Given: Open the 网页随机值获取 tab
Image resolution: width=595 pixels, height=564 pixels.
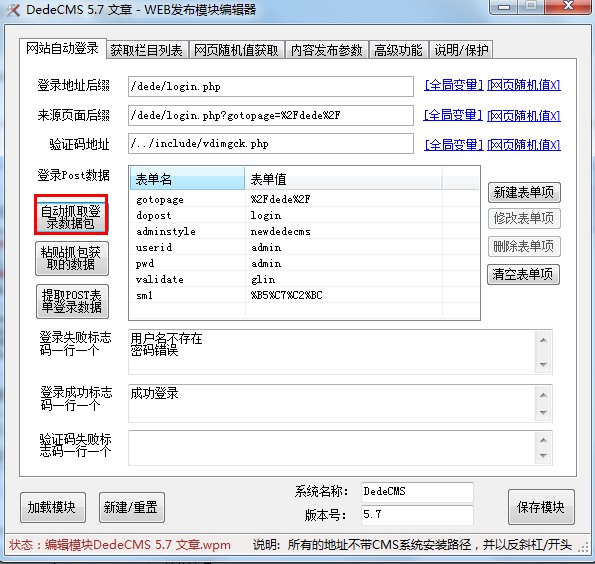Looking at the screenshot, I should tap(236, 50).
